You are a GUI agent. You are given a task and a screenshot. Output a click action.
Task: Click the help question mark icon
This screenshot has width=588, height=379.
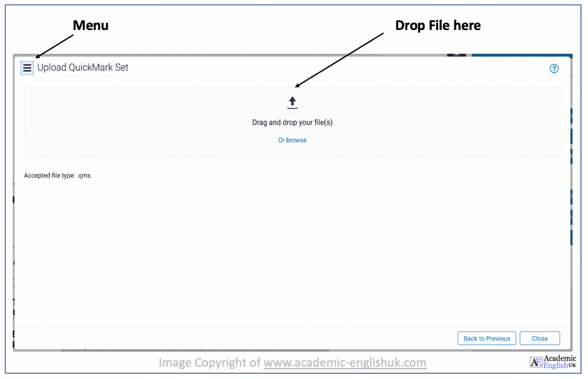[554, 69]
